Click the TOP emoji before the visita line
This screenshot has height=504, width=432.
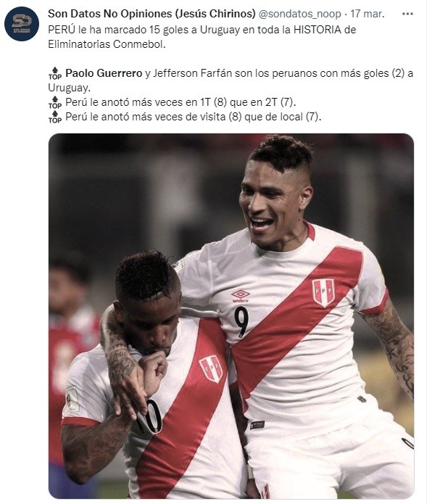pyautogui.click(x=55, y=117)
